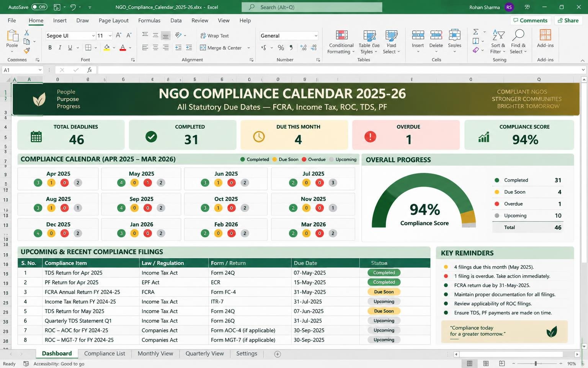Apply Italic formatting
Viewport: 588px width, 368px height.
[x=60, y=48]
